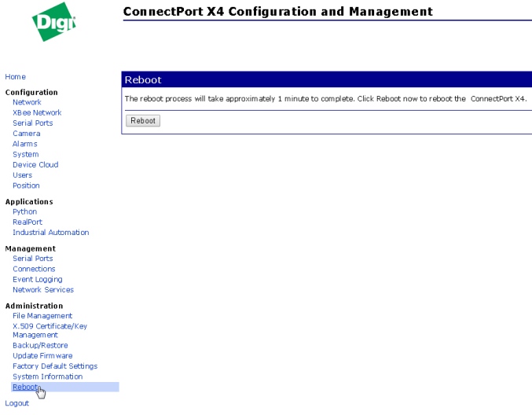
Task: Go to Backup/Restore page
Action: click(40, 345)
